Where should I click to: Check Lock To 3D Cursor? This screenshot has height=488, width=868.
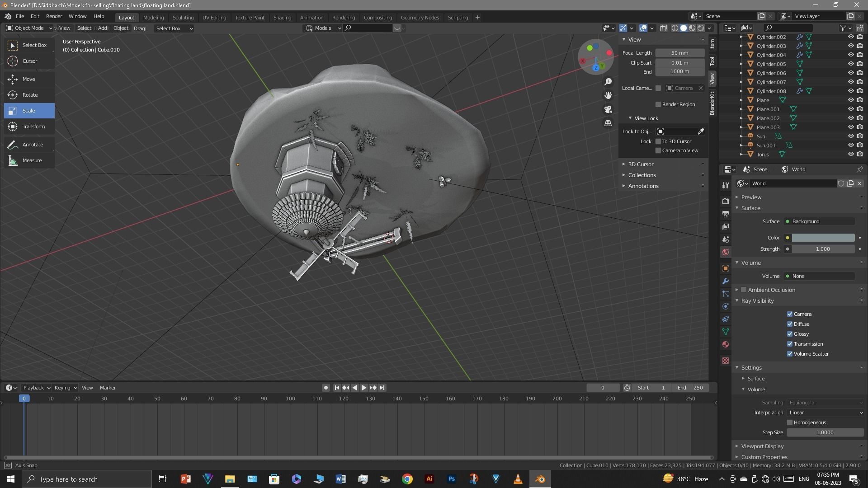(658, 141)
